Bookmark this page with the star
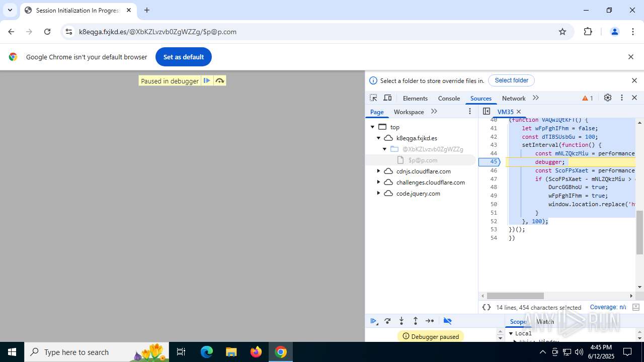The width and height of the screenshot is (644, 362). (x=562, y=32)
